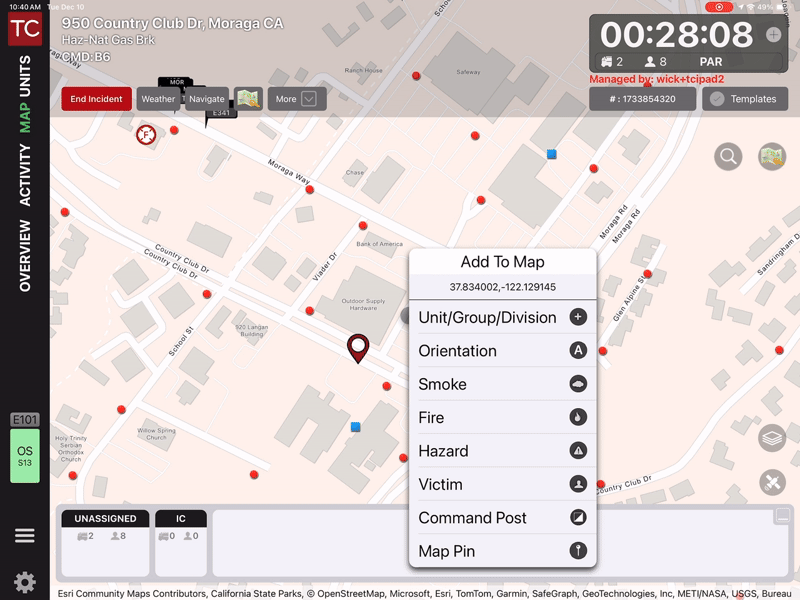Open the hamburger menu

click(x=25, y=536)
